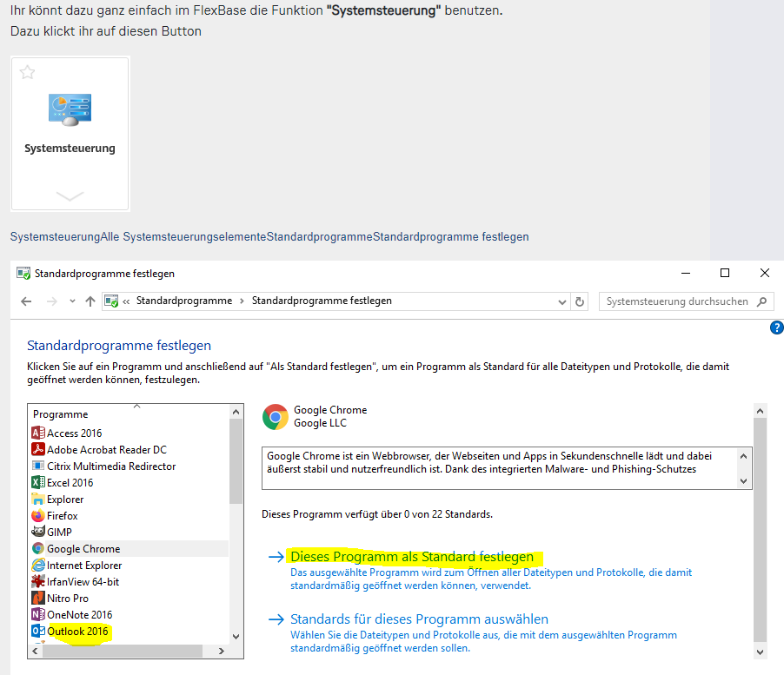Go up one level with up arrow
Screen dimensions: 784x675
click(x=90, y=301)
